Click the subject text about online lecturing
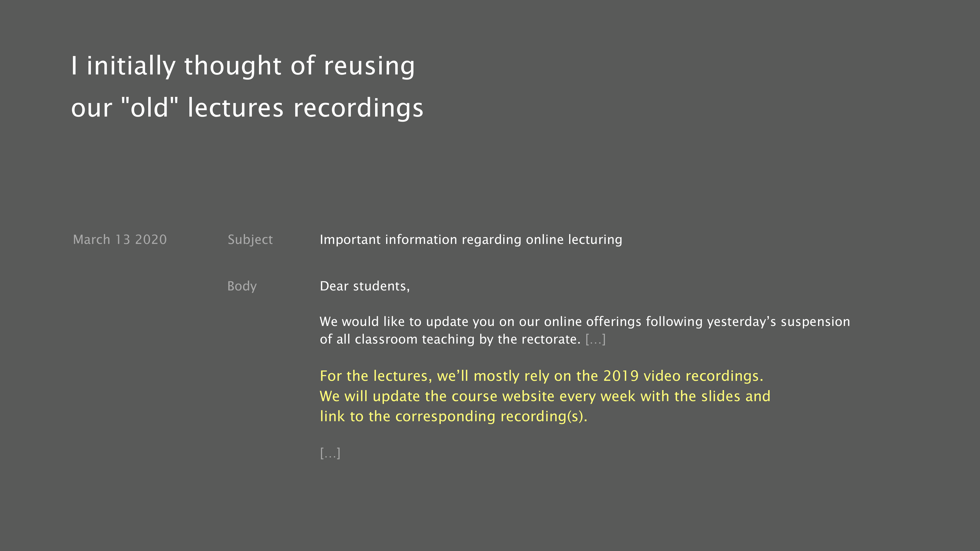The width and height of the screenshot is (980, 551). click(x=471, y=240)
